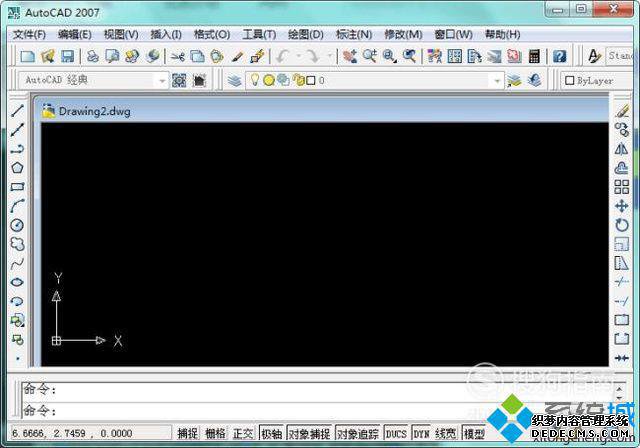This screenshot has height=448, width=640.
Task: Expand the redo history dropdown arrow
Action: (329, 56)
